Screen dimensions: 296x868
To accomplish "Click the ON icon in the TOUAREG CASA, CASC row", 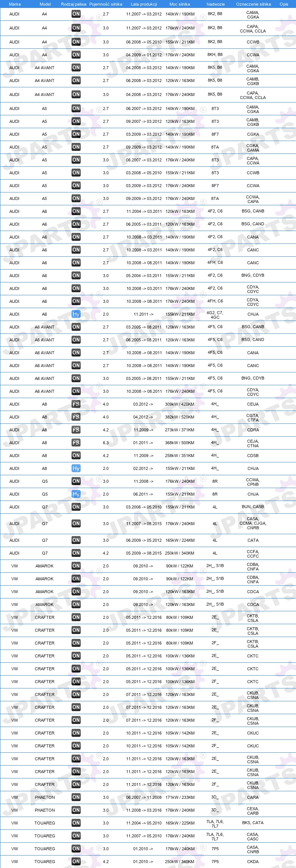I will (76, 836).
